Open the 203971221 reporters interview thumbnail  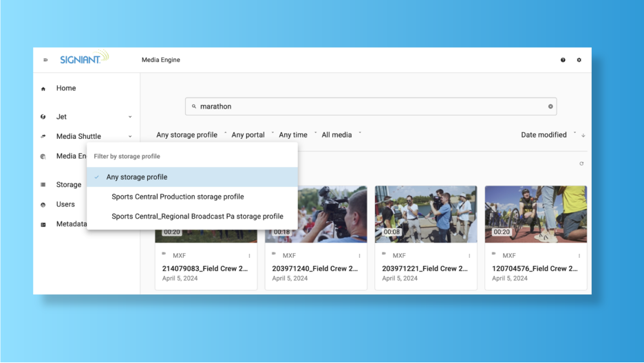coord(426,214)
